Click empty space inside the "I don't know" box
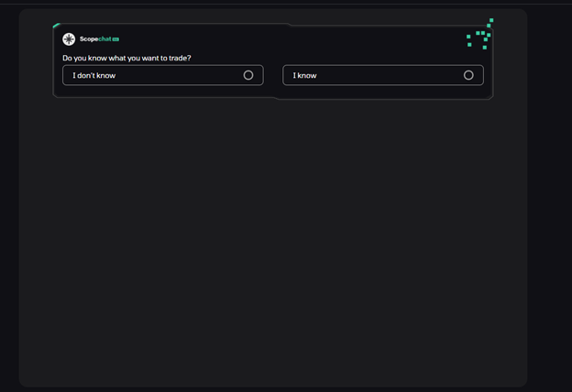The width and height of the screenshot is (572, 392). [179, 75]
